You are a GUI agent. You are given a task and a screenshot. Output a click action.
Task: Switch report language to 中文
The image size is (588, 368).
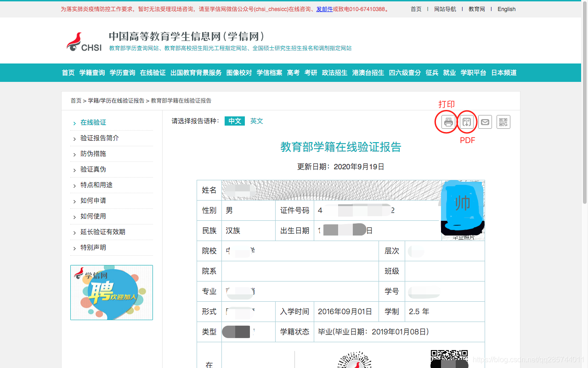coord(235,121)
